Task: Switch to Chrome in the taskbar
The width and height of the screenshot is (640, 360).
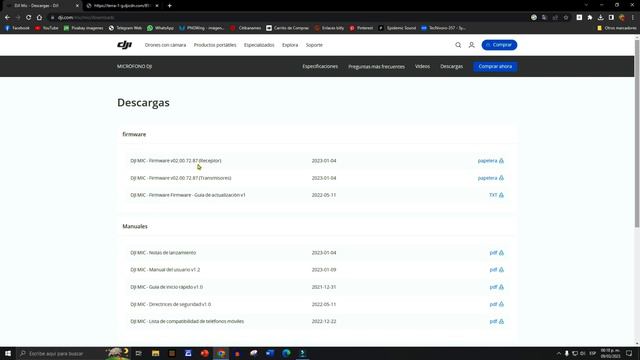Action: (x=221, y=353)
